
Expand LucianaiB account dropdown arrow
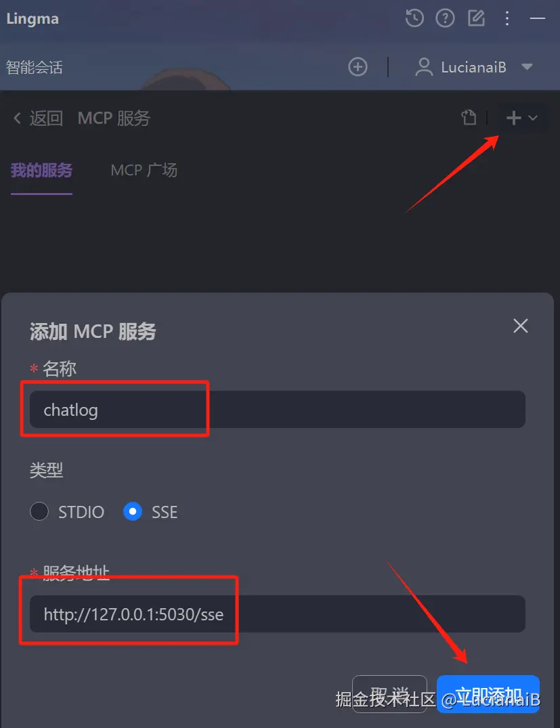click(527, 67)
